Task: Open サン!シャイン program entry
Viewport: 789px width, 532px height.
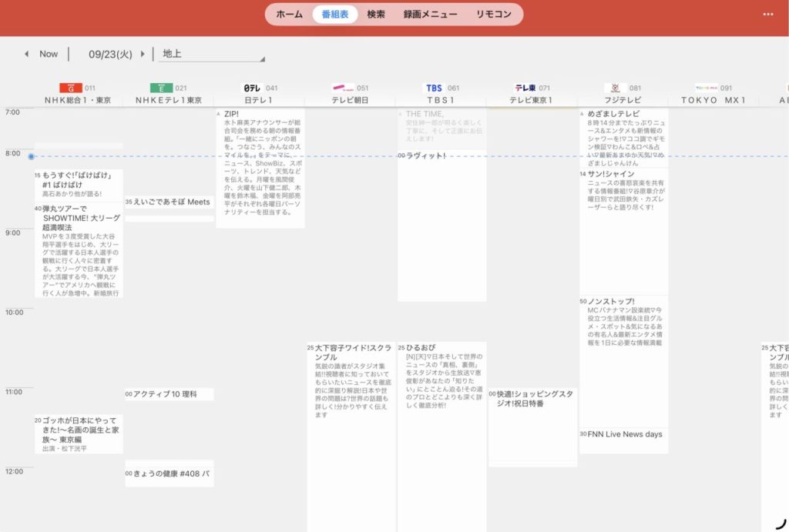Action: 623,232
